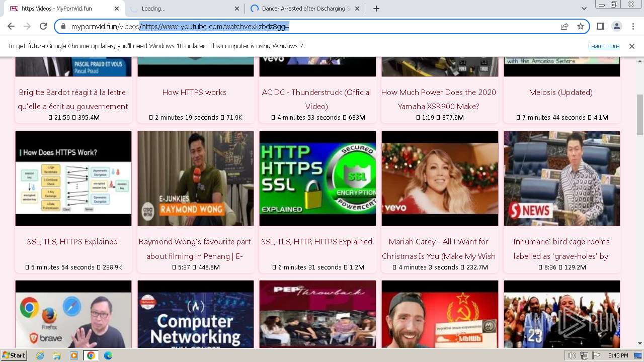Open the 'Computer Networking' course thumbnail

(196, 314)
